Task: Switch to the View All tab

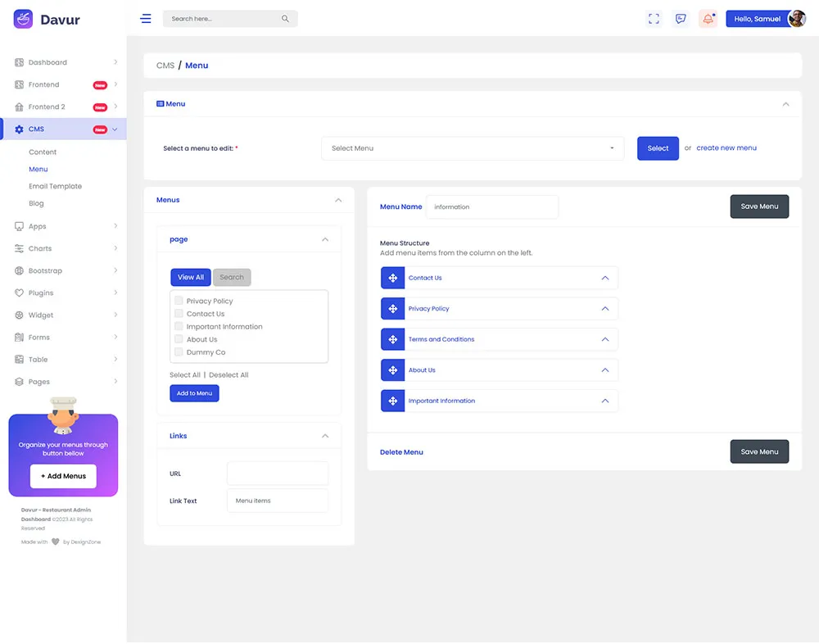Action: tap(191, 278)
